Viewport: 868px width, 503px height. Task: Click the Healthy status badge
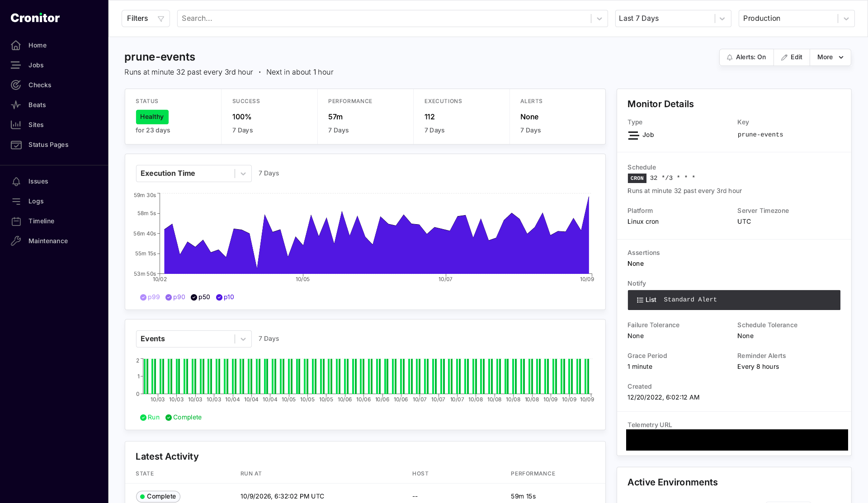pos(152,117)
